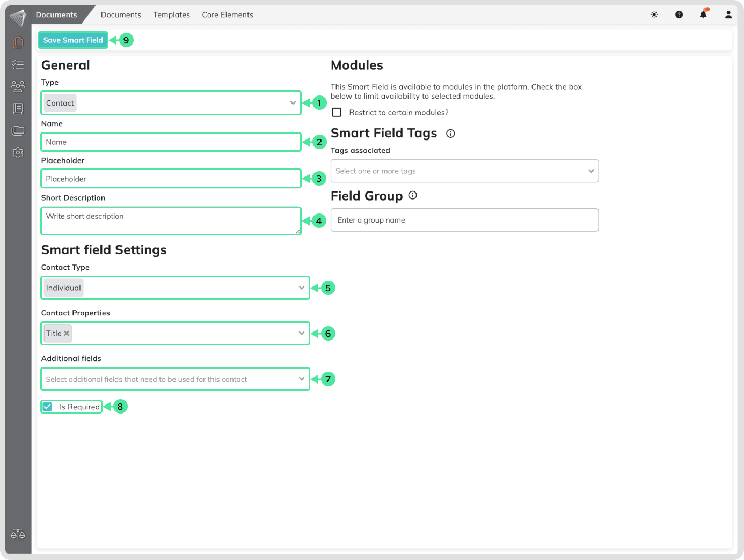This screenshot has height=560, width=744.
Task: Open the Core Elements tab
Action: coord(228,15)
